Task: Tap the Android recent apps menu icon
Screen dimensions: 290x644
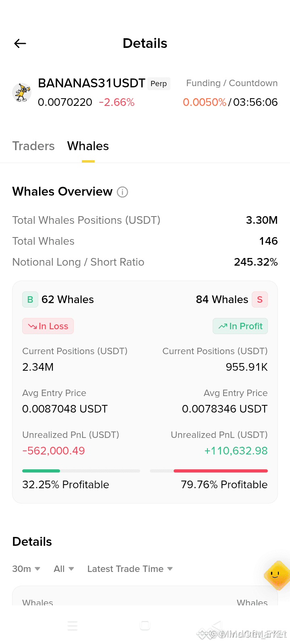Action: (72, 625)
